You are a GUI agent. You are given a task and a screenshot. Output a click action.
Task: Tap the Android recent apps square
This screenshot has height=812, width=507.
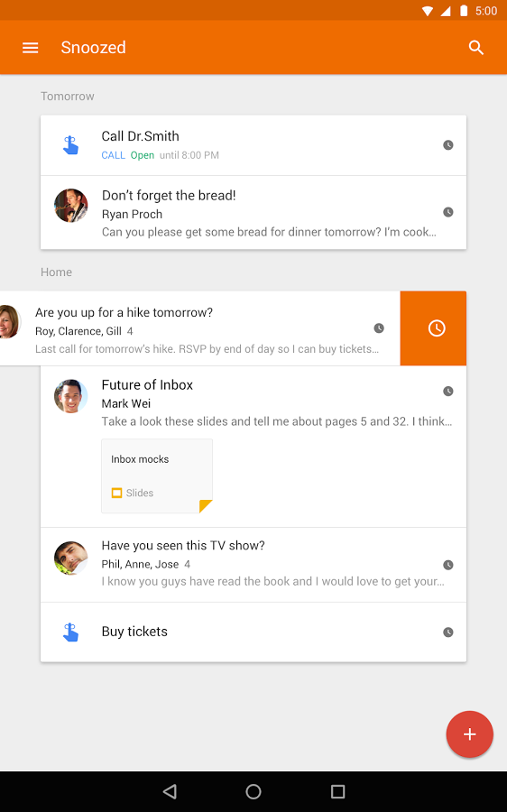point(337,791)
